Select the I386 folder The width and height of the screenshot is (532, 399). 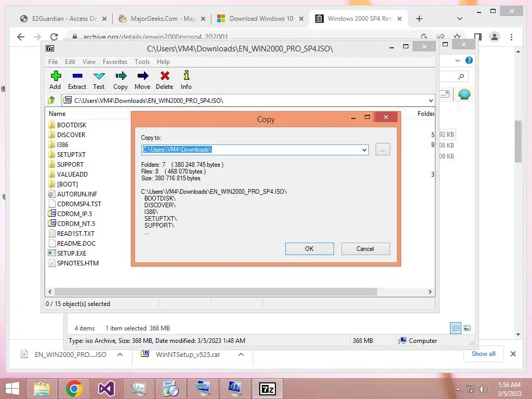coord(62,144)
